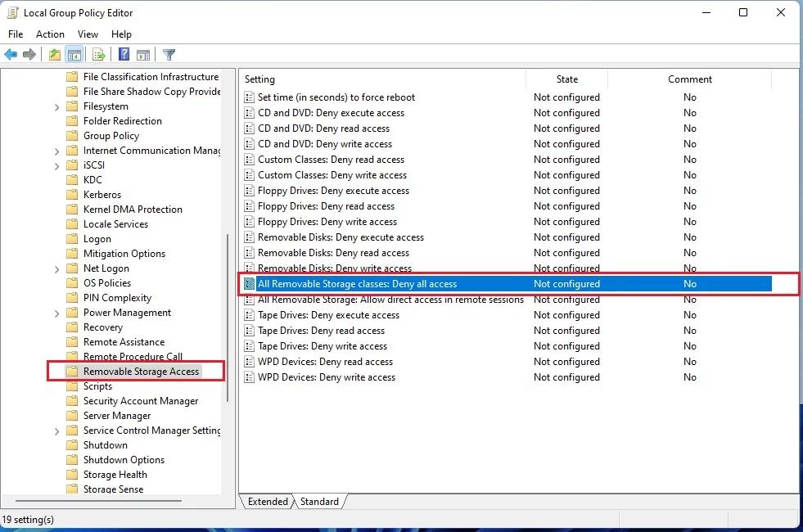Click the Export List toolbar icon
This screenshot has height=532, width=803.
pyautogui.click(x=98, y=54)
